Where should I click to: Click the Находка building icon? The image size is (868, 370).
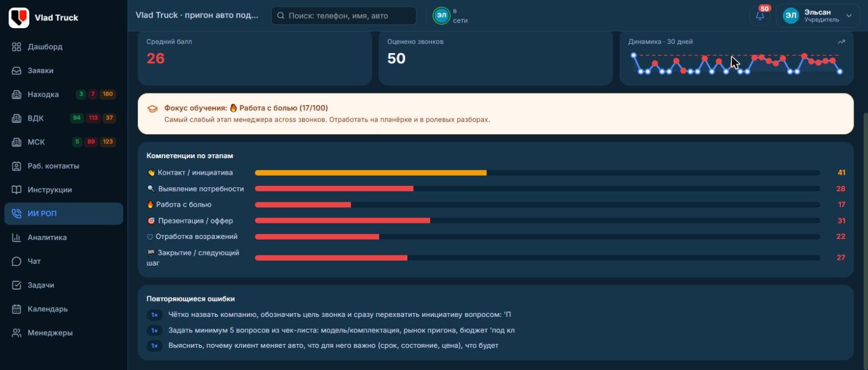coord(17,95)
